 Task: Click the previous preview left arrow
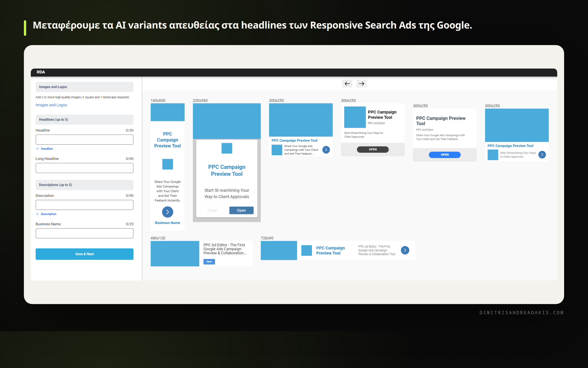coord(347,83)
